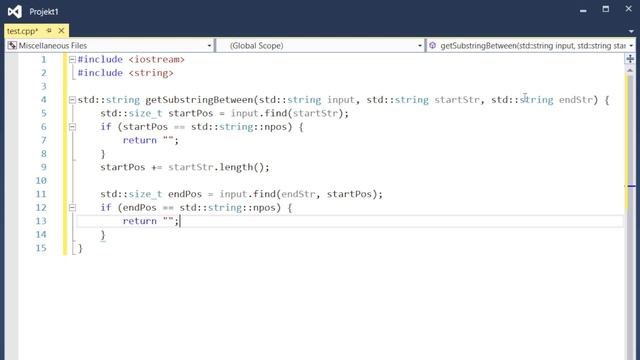The width and height of the screenshot is (640, 360).
Task: Click the split editor window icon
Action: coord(630,59)
